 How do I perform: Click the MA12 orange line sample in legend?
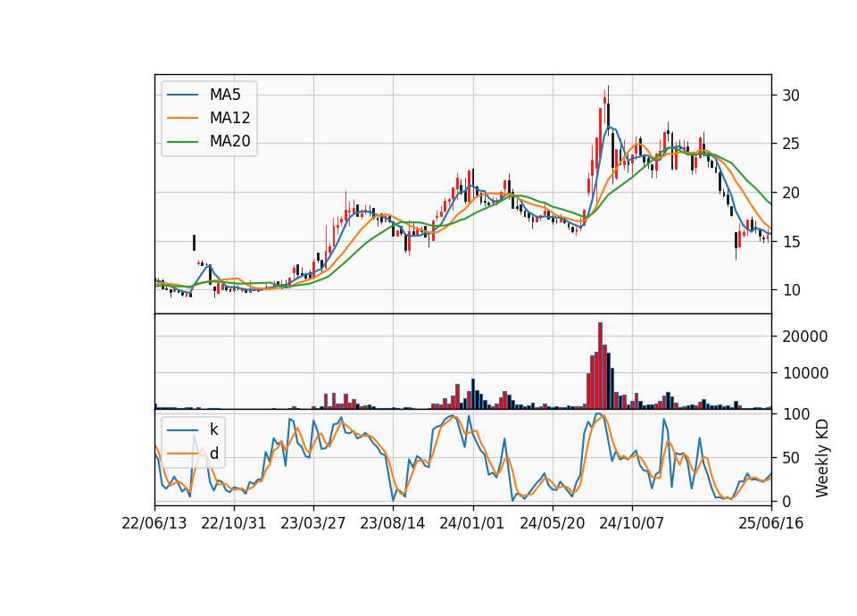pos(182,119)
